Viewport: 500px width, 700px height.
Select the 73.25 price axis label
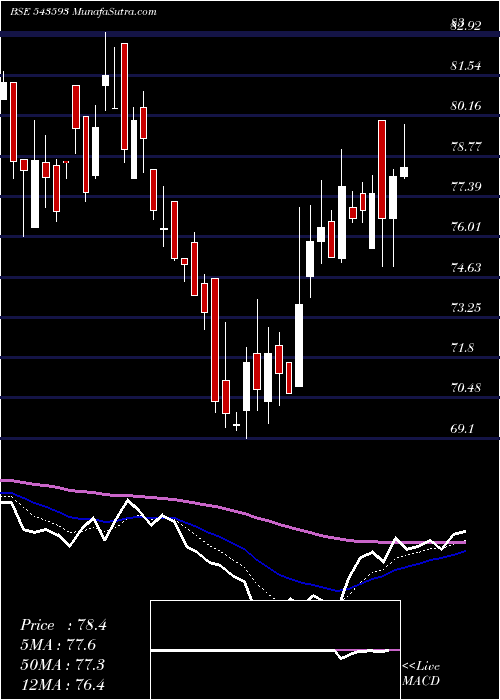466,308
